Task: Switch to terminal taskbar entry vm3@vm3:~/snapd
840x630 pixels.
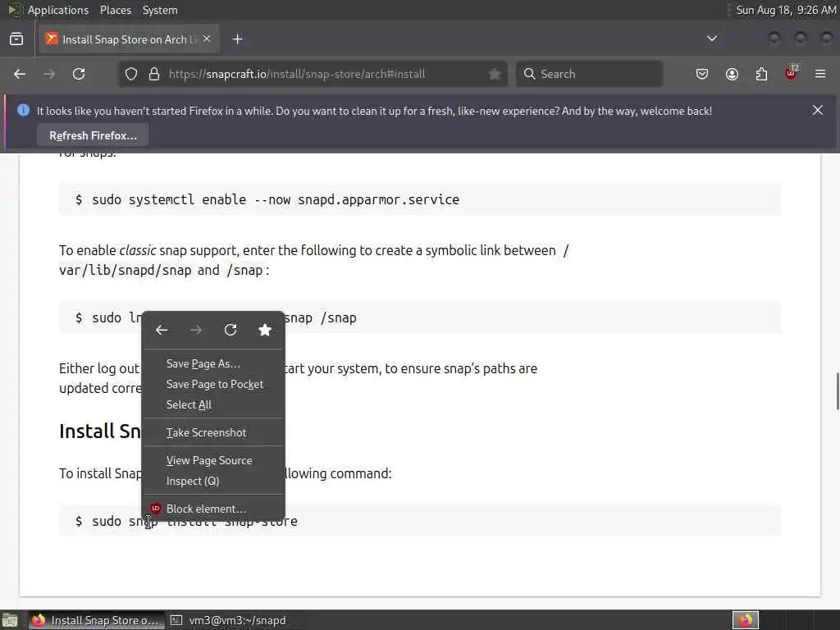Action: pyautogui.click(x=230, y=620)
